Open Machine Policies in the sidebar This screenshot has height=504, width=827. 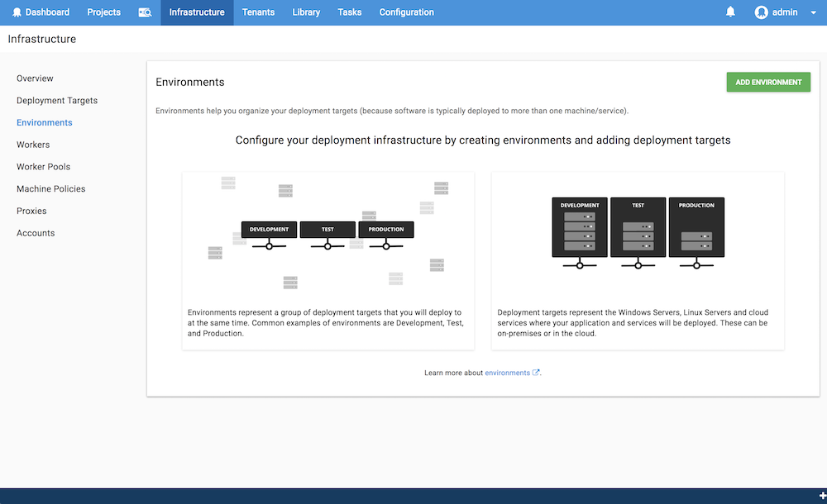point(50,189)
